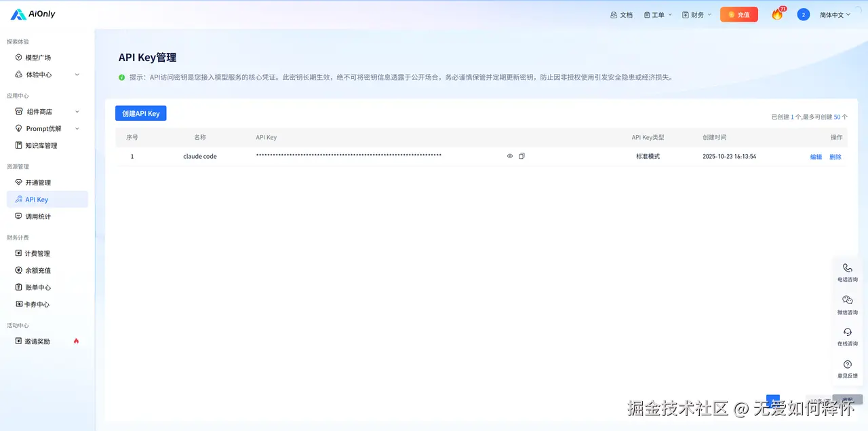Open 文档 documentation link in top bar
This screenshot has height=431, width=868.
621,14
